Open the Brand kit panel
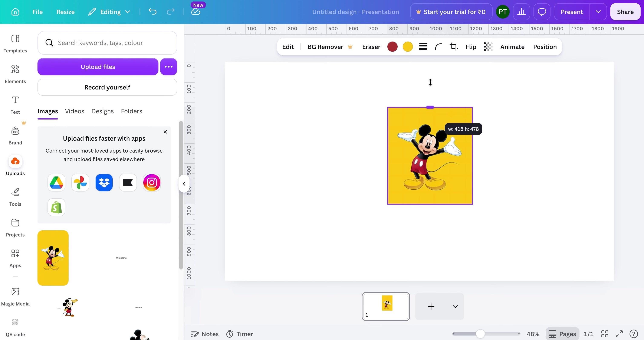Image resolution: width=644 pixels, height=340 pixels. point(15,136)
